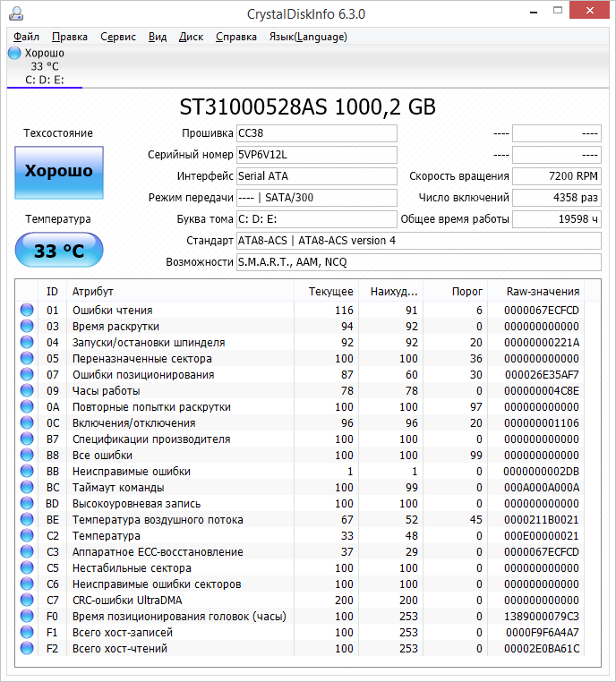Screen dimensions: 616x682
Task: Open the Сервис menu
Action: click(x=118, y=37)
